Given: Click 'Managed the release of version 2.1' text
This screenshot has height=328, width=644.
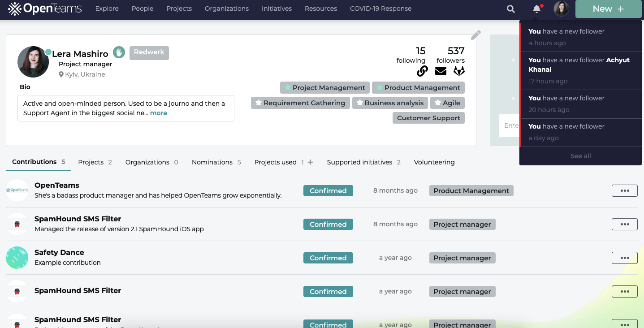Looking at the screenshot, I should (119, 229).
